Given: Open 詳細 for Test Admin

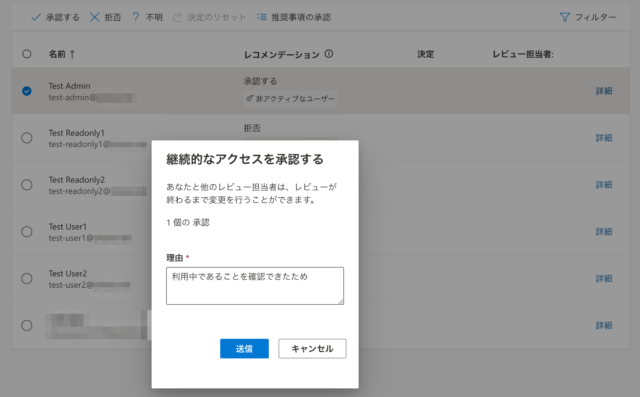Looking at the screenshot, I should tap(604, 91).
